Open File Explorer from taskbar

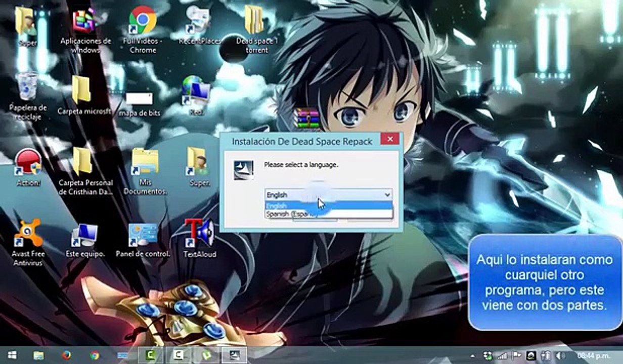(x=39, y=355)
